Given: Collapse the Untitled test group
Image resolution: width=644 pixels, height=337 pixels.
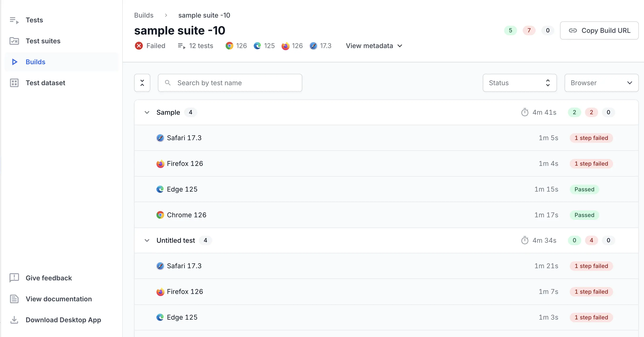Looking at the screenshot, I should (147, 240).
